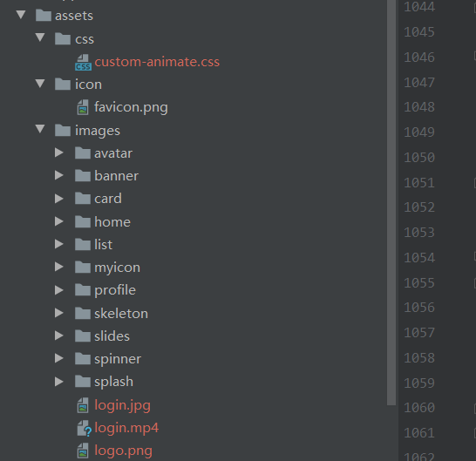The width and height of the screenshot is (476, 461).
Task: Select the home folder label
Action: [x=112, y=222]
